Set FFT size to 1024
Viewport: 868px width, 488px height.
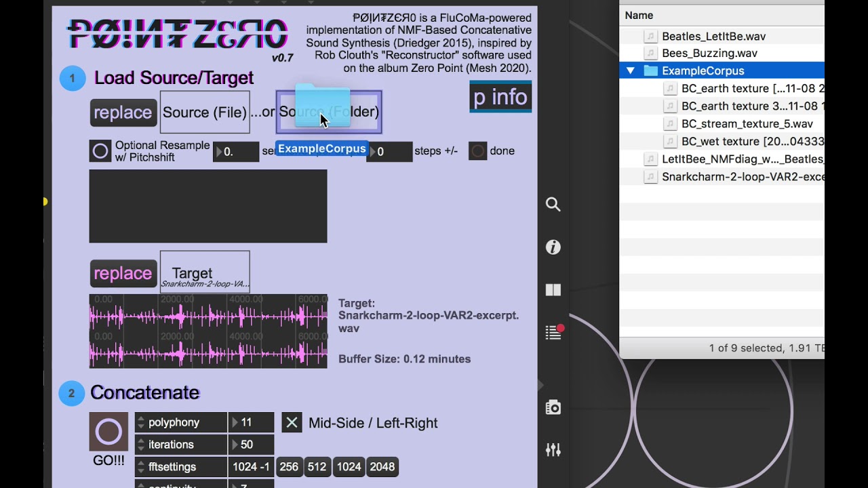pyautogui.click(x=349, y=467)
